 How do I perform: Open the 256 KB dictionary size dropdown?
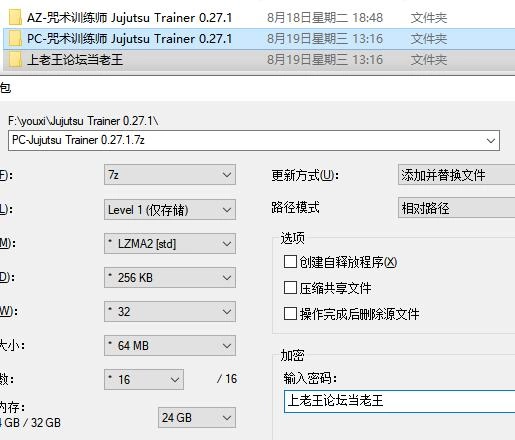[x=170, y=278]
